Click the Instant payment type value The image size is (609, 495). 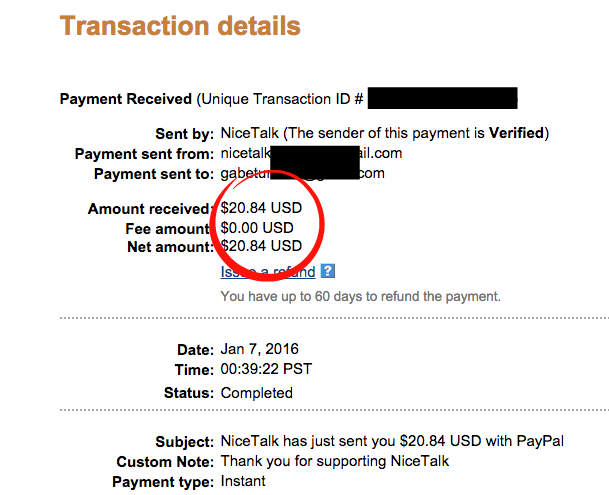pos(243,481)
